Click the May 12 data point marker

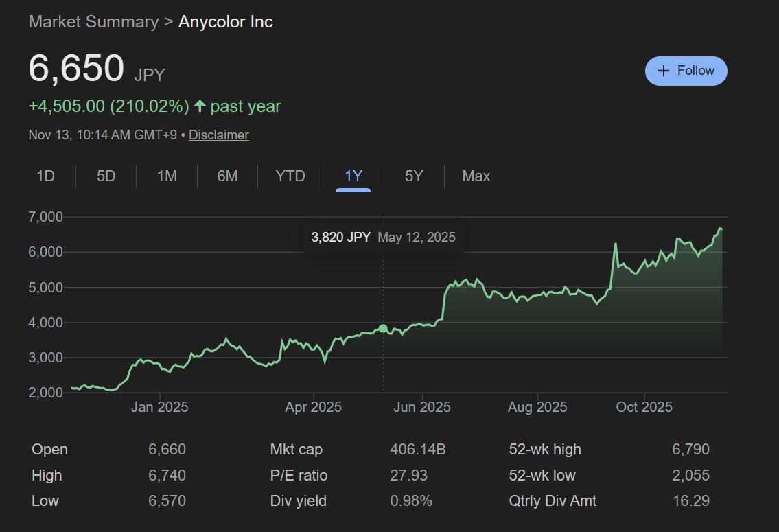(383, 329)
